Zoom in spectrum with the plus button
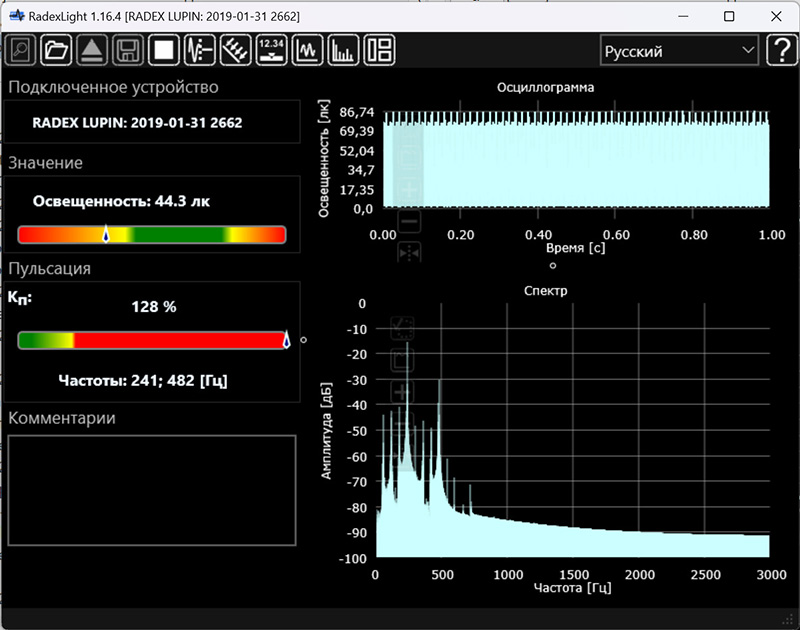This screenshot has width=800, height=630. pos(402,392)
